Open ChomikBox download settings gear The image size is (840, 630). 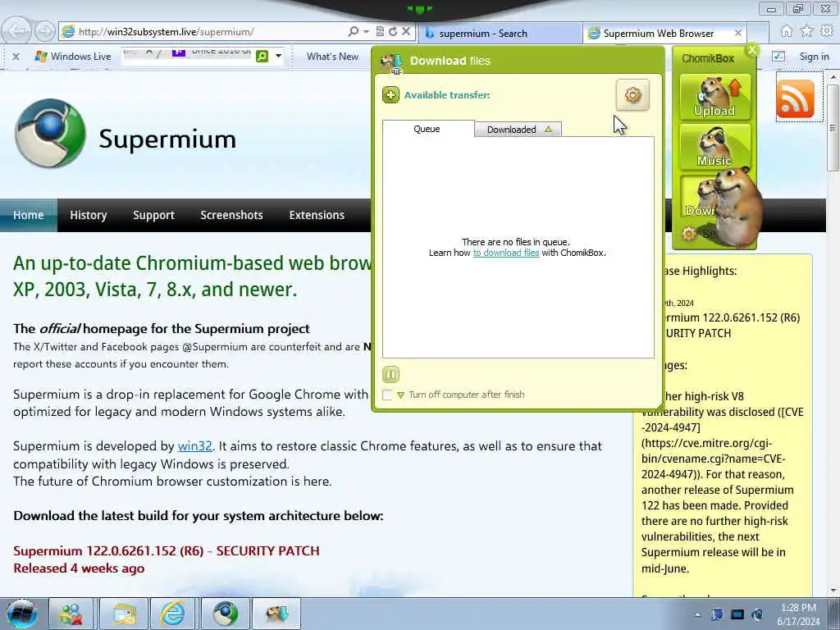point(632,95)
